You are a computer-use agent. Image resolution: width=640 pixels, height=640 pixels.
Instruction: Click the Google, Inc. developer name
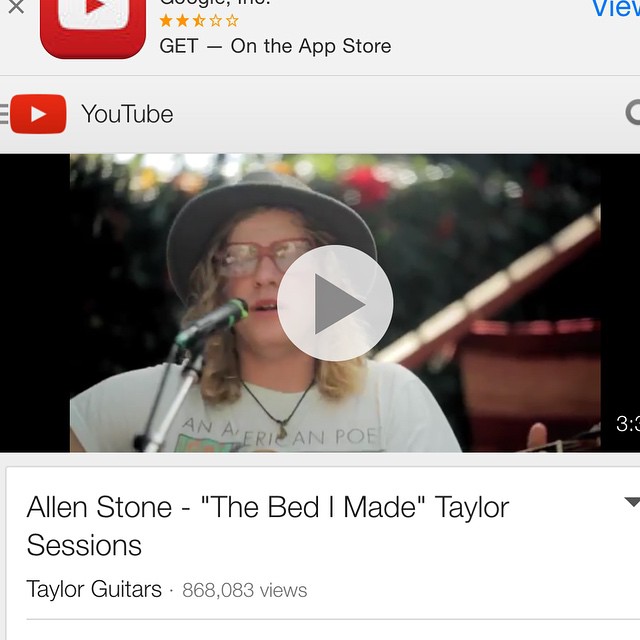[x=215, y=3]
